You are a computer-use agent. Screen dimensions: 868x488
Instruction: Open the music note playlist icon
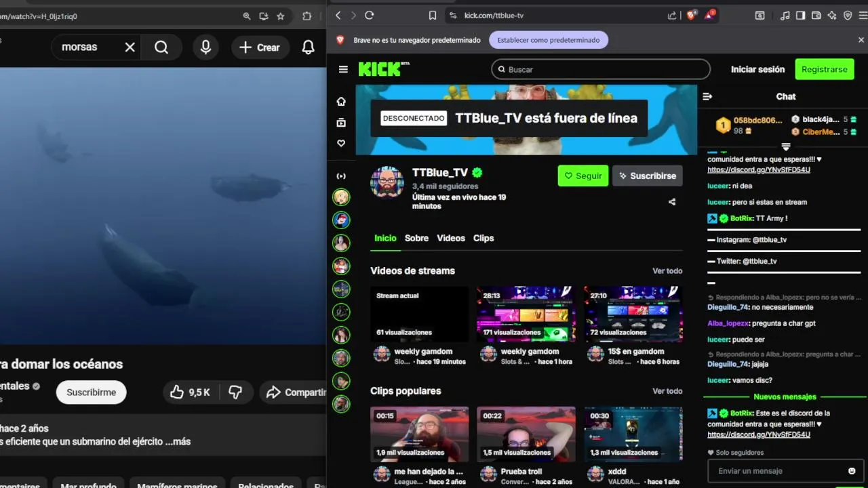point(785,15)
